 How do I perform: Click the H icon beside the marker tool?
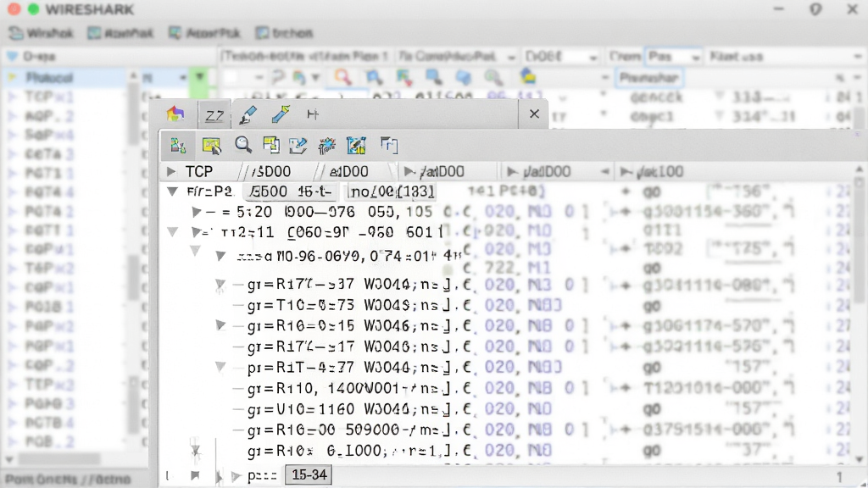tap(313, 114)
